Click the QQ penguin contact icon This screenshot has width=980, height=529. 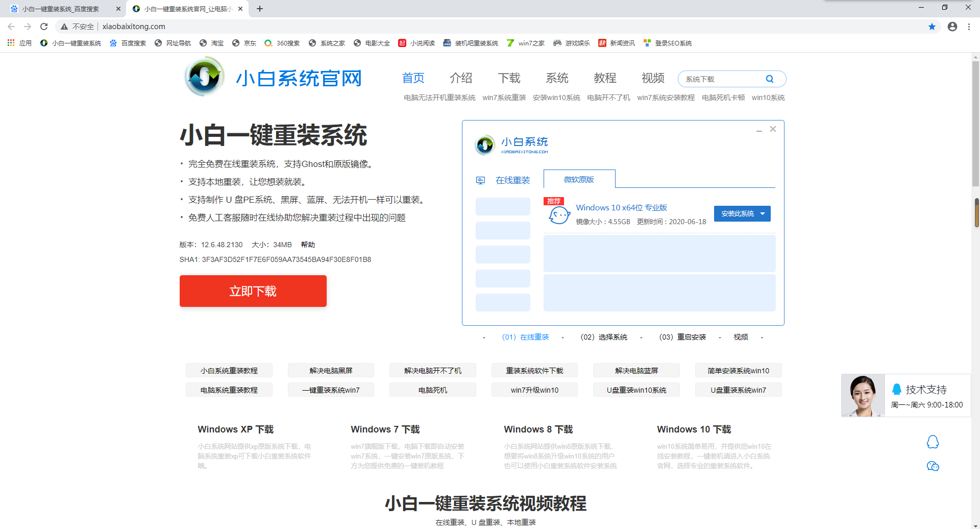[933, 442]
